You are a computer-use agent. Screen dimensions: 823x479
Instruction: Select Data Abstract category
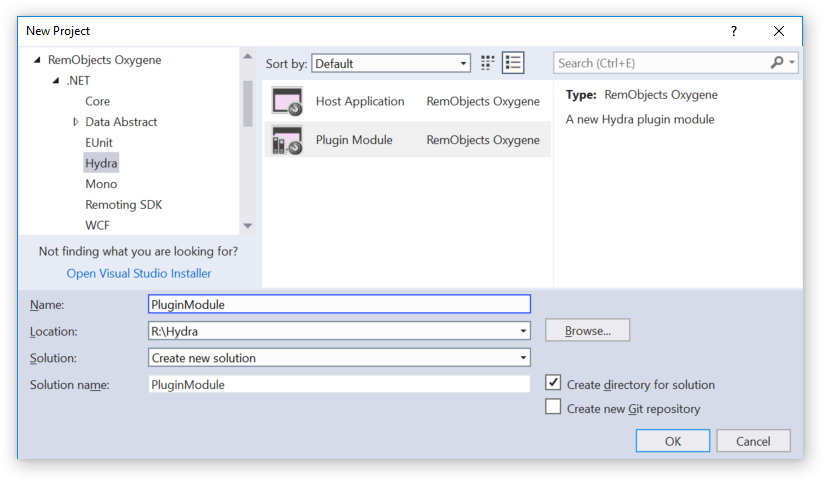click(121, 122)
